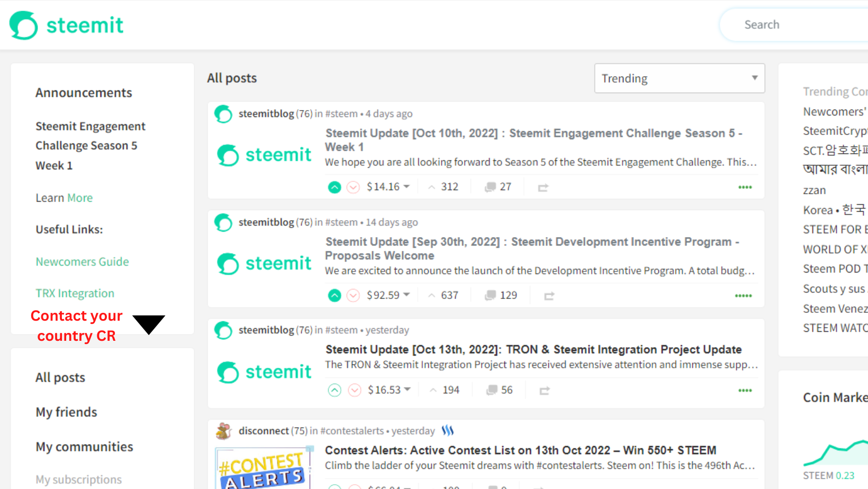This screenshot has height=489, width=868.
Task: Open the Scouts y sus trending community
Action: 835,289
